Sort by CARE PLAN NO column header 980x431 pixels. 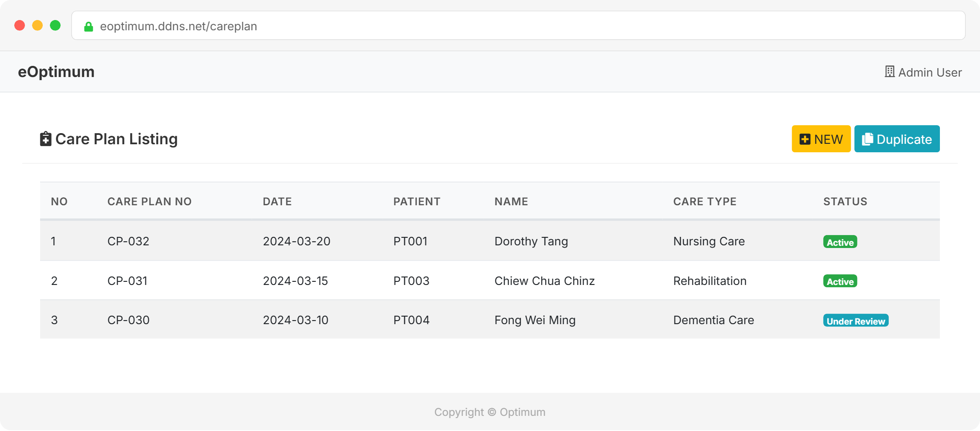click(x=149, y=202)
